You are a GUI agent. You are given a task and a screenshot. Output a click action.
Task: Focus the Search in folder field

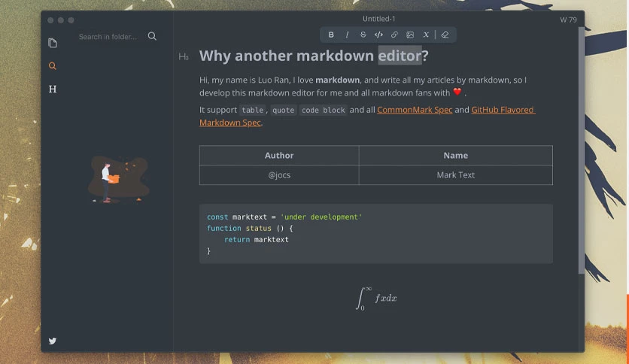(x=108, y=37)
